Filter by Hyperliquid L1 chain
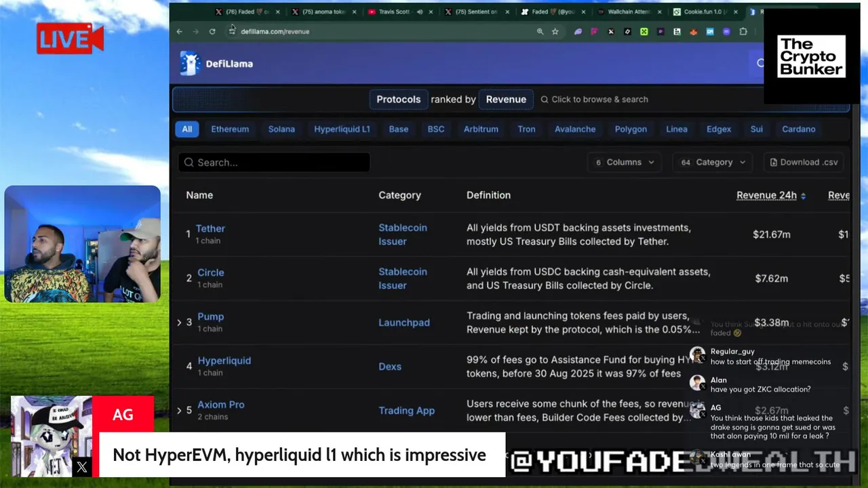Image resolution: width=868 pixels, height=488 pixels. [x=342, y=129]
